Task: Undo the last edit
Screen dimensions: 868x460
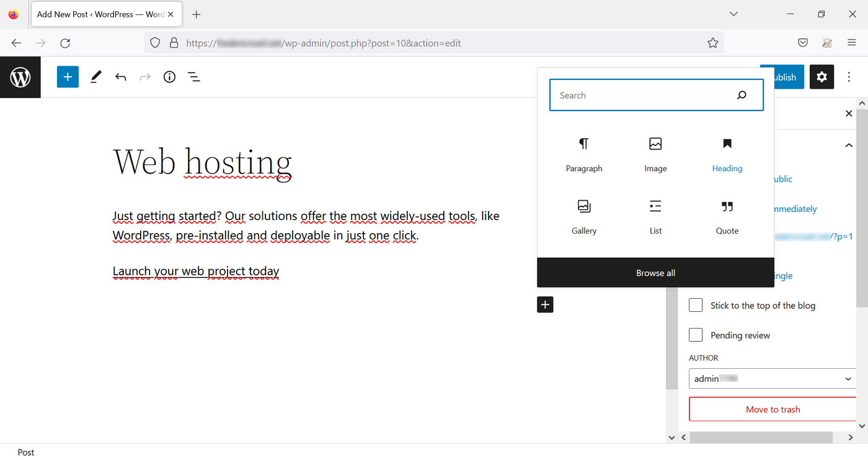Action: pyautogui.click(x=121, y=76)
